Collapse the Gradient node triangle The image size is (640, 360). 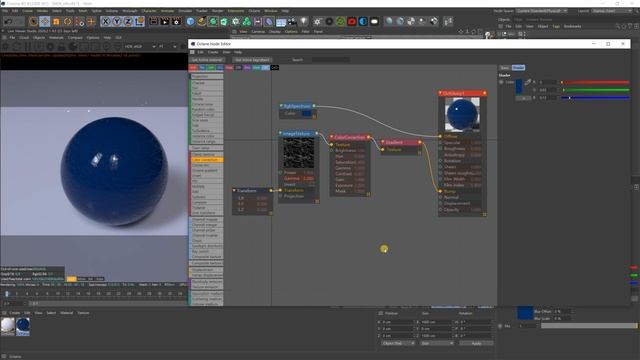click(x=383, y=142)
